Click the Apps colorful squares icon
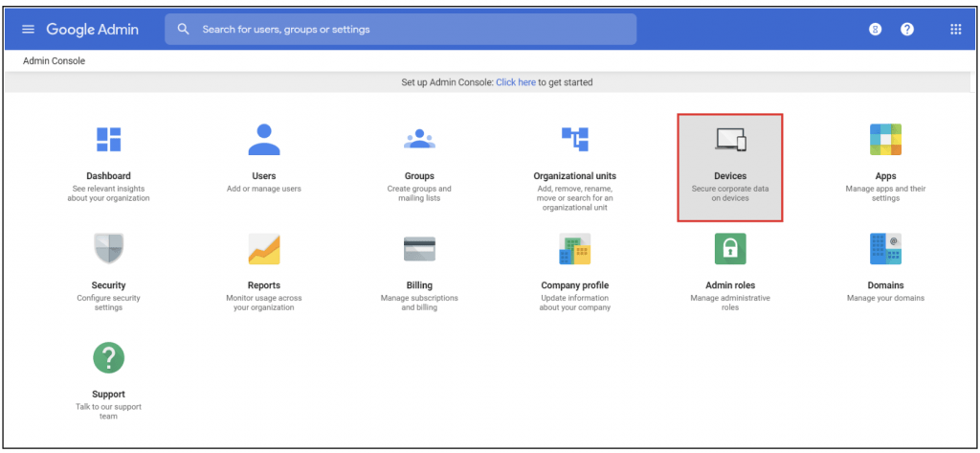Screen dimensions: 980x453 [885, 139]
